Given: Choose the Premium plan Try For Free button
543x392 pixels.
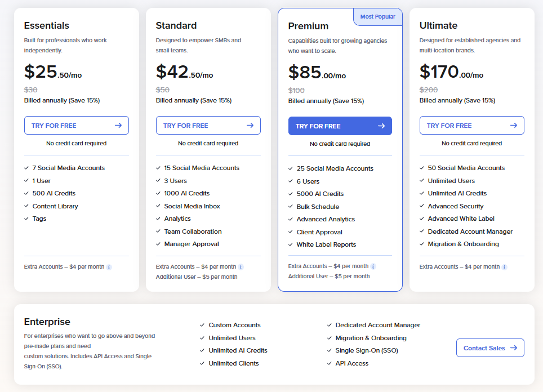Looking at the screenshot, I should tap(340, 126).
